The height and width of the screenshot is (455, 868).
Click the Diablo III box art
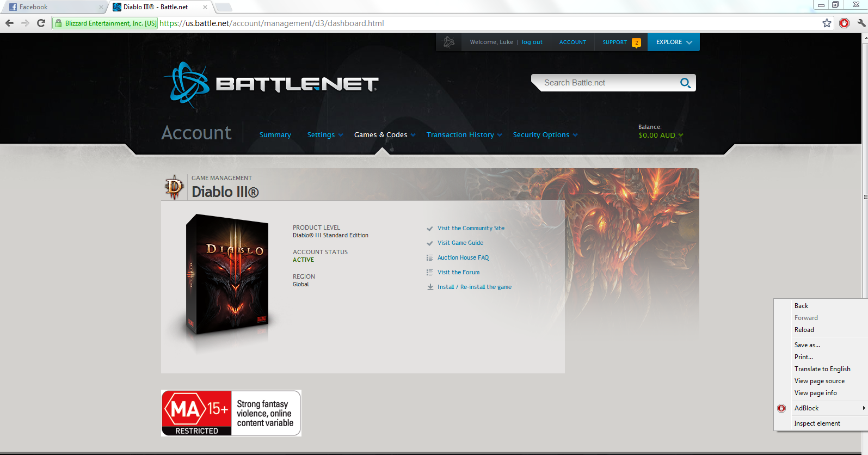(227, 275)
